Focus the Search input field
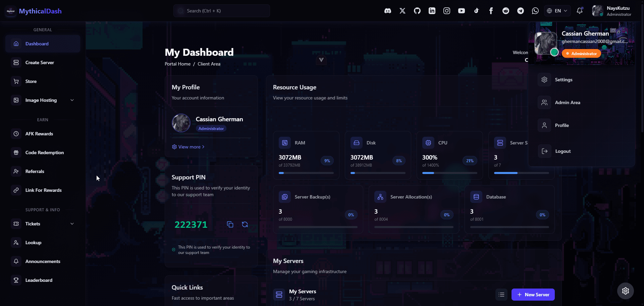644x306 pixels. pos(221,11)
